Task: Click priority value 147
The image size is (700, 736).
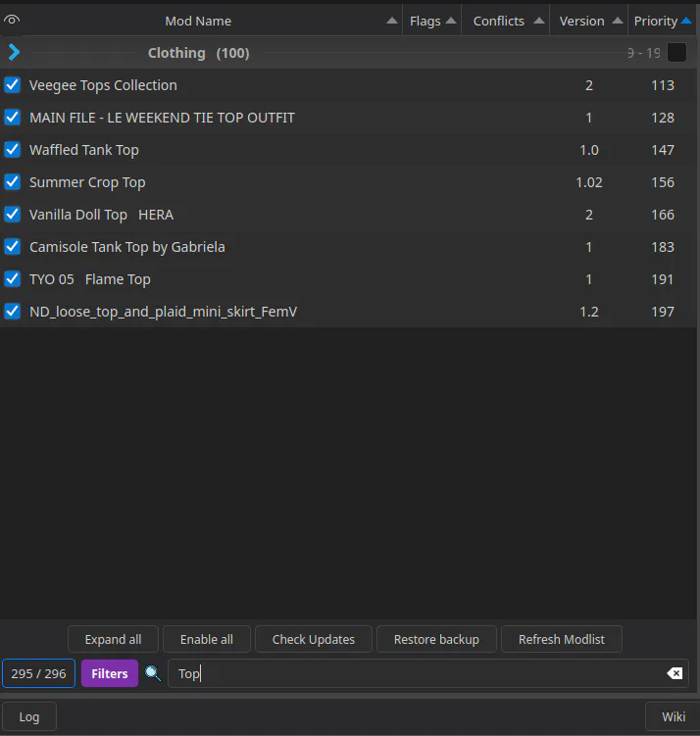Action: click(663, 150)
